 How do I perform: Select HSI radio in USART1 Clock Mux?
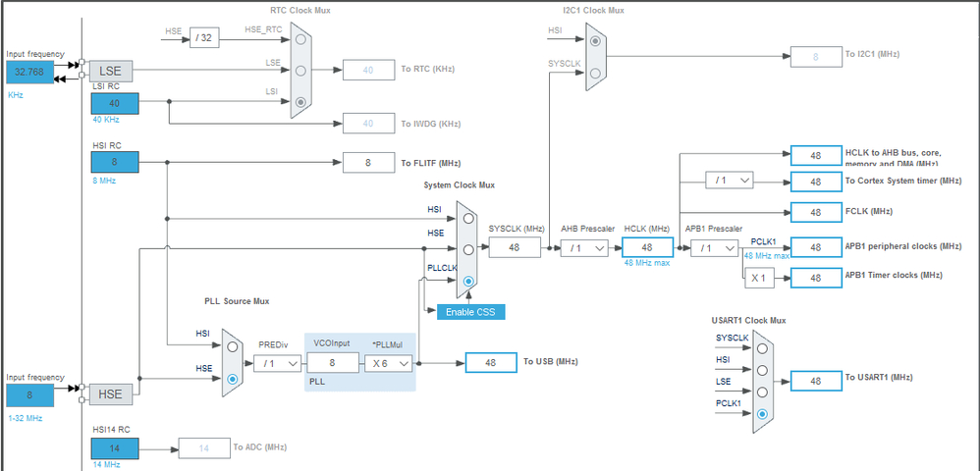(762, 371)
